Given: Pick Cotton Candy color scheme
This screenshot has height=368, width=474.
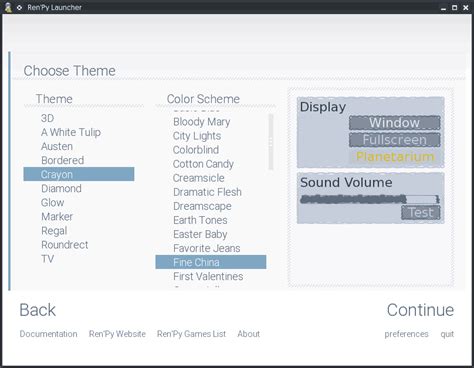Looking at the screenshot, I should click(x=203, y=164).
